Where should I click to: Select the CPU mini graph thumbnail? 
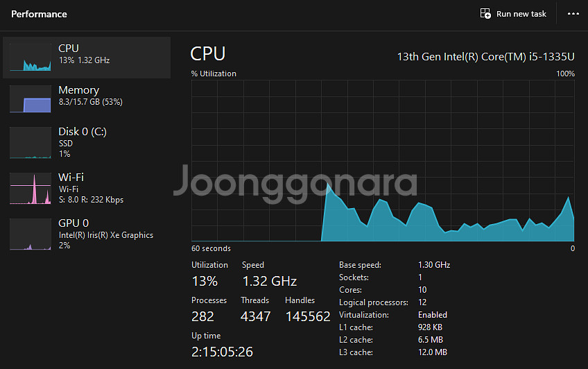click(x=31, y=57)
